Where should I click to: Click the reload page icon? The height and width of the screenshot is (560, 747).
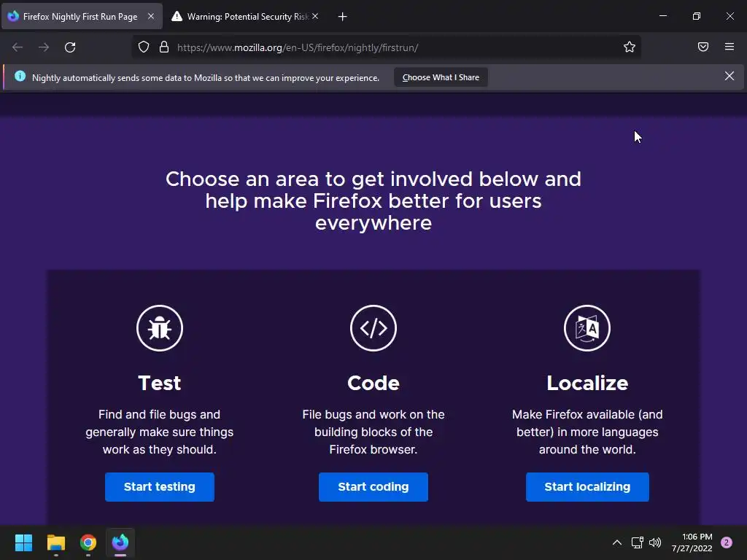point(70,47)
